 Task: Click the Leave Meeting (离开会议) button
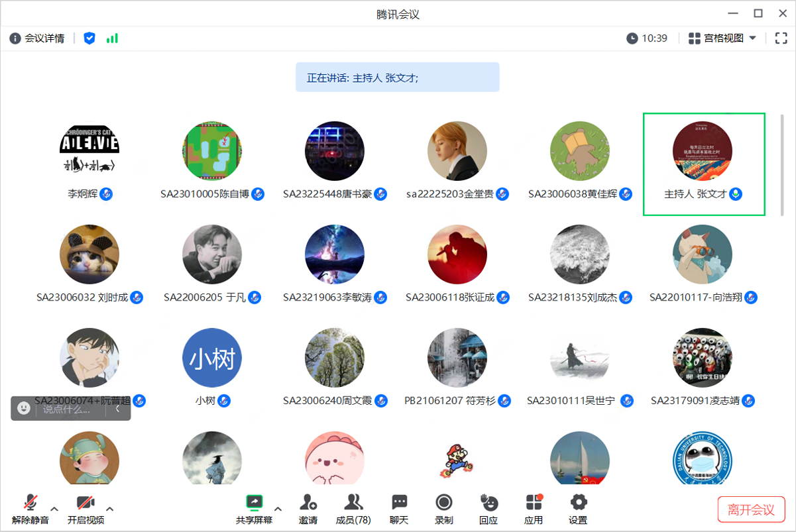[751, 509]
